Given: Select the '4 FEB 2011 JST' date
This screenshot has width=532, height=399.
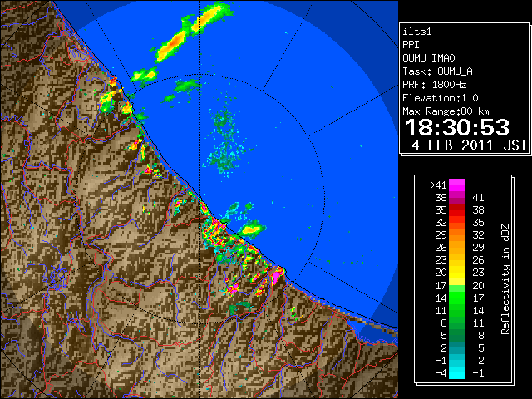Looking at the screenshot, I should 469,145.
